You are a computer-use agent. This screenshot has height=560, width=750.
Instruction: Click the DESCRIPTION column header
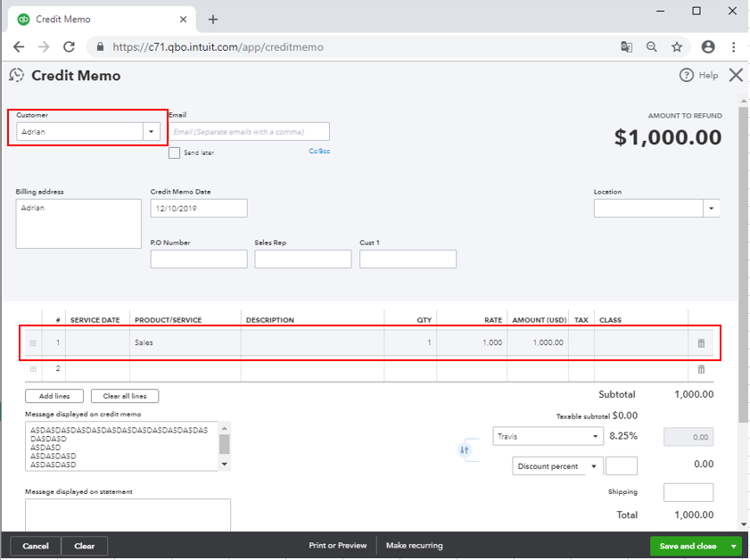[270, 320]
